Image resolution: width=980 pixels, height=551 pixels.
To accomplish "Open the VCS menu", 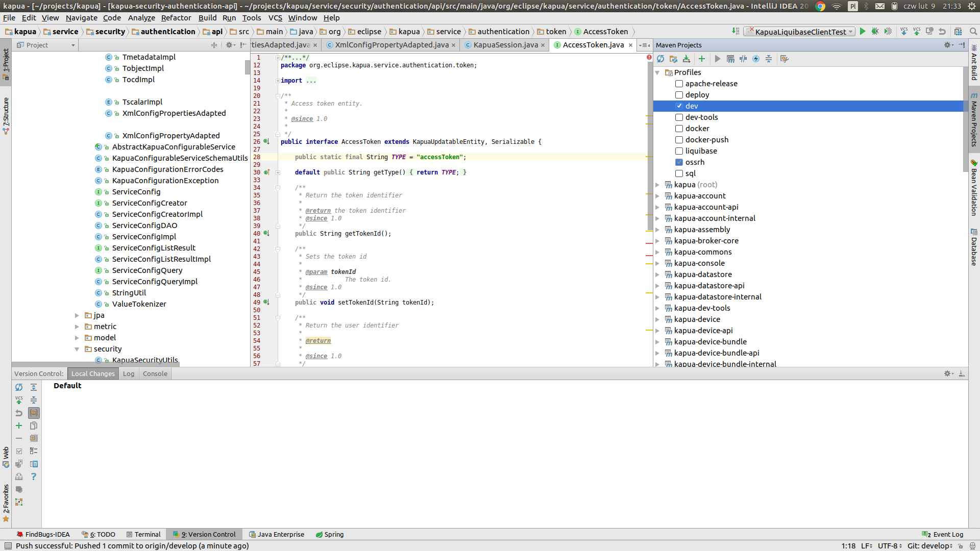I will (275, 18).
